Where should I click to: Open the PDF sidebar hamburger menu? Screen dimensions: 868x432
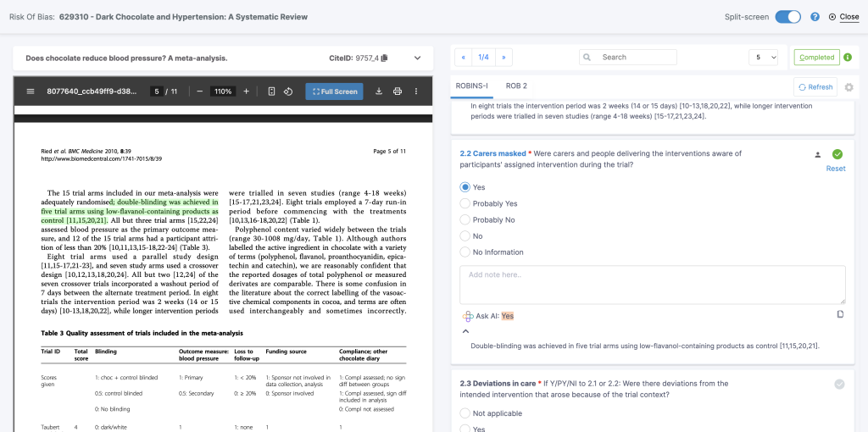(x=31, y=91)
